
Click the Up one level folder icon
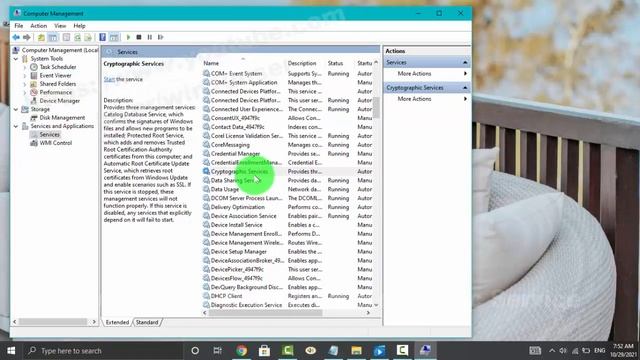pyautogui.click(x=41, y=38)
